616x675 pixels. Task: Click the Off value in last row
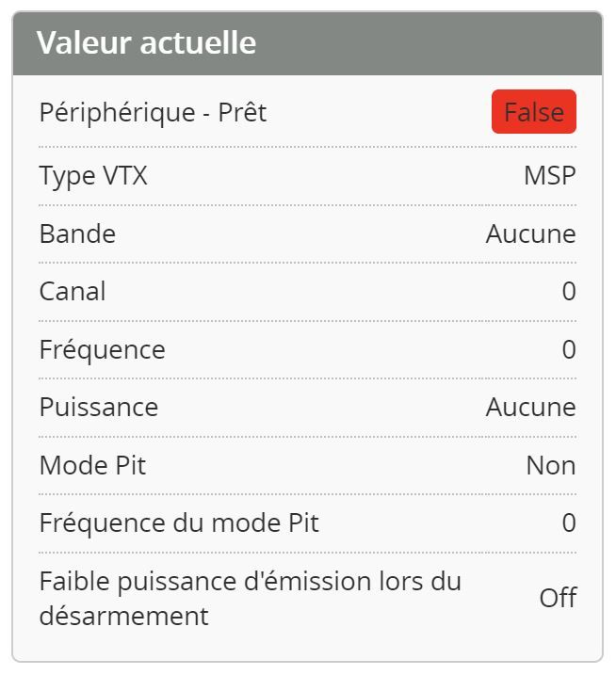click(558, 599)
